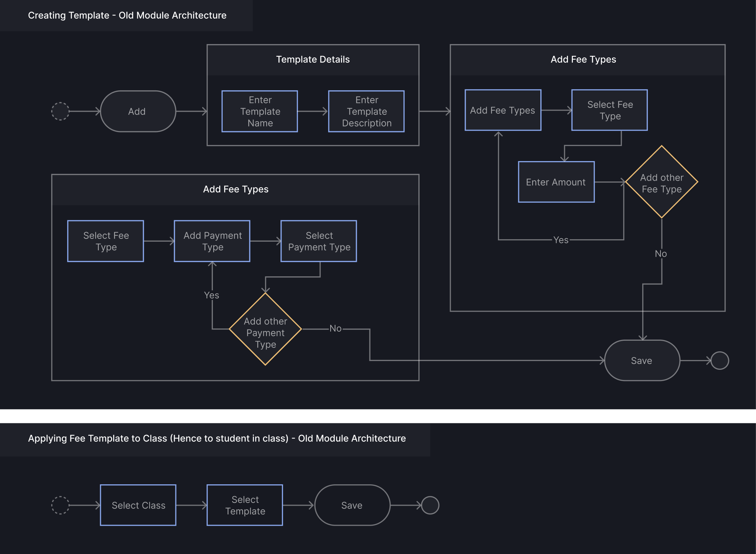The width and height of the screenshot is (756, 554).
Task: Select the Enter Amount box
Action: (556, 182)
